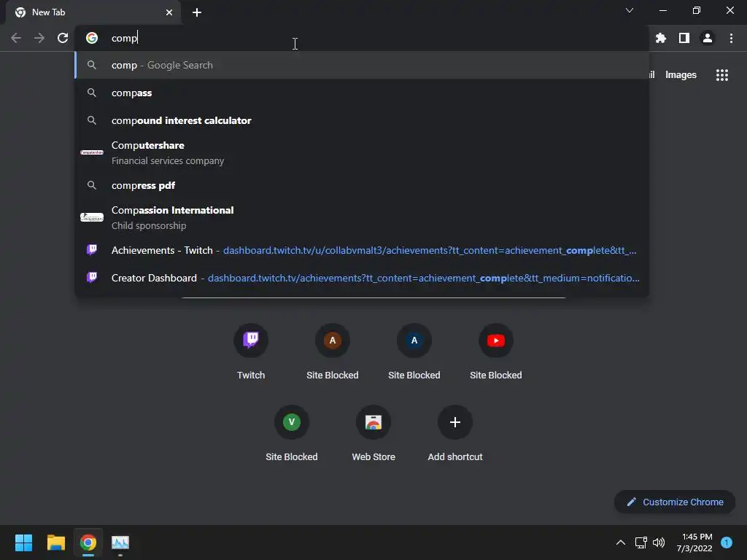The height and width of the screenshot is (560, 747).
Task: Open the Extensions puzzle icon
Action: pos(661,38)
